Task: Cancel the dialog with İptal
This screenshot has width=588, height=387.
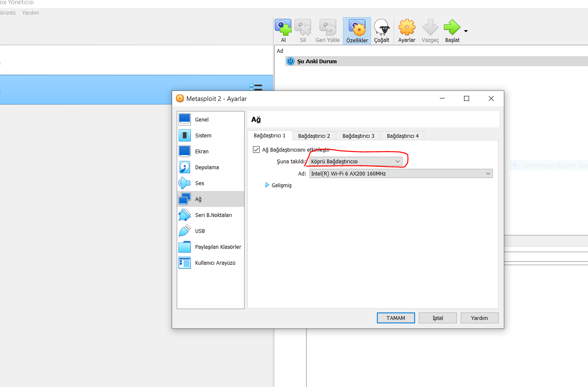Action: click(438, 318)
